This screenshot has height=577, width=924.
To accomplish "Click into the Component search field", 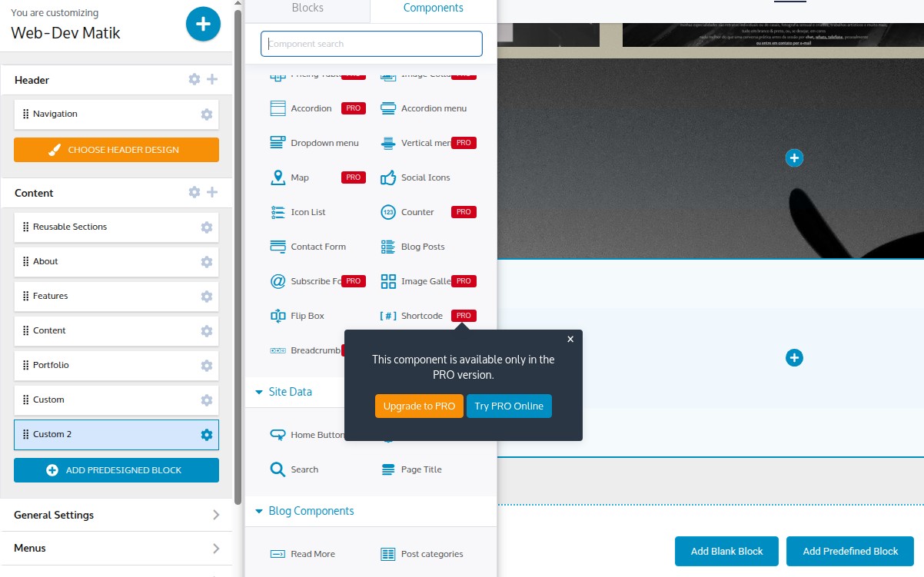I will (x=371, y=44).
